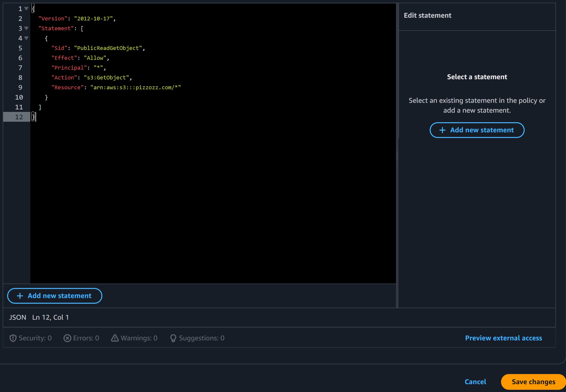Open the Warnings: 0 findings tab
The height and width of the screenshot is (392, 566).
tap(139, 338)
